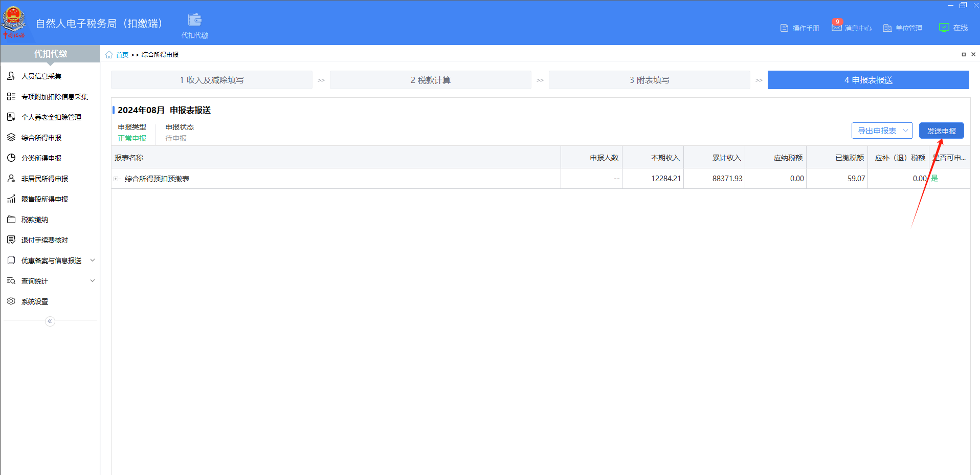Open the 代扣代缴 wallet icon in header
This screenshot has height=475, width=980.
195,20
